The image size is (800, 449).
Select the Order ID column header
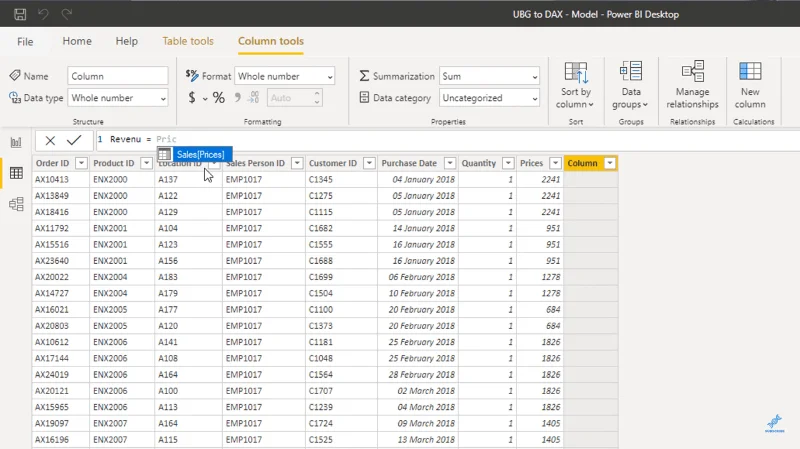tap(52, 163)
